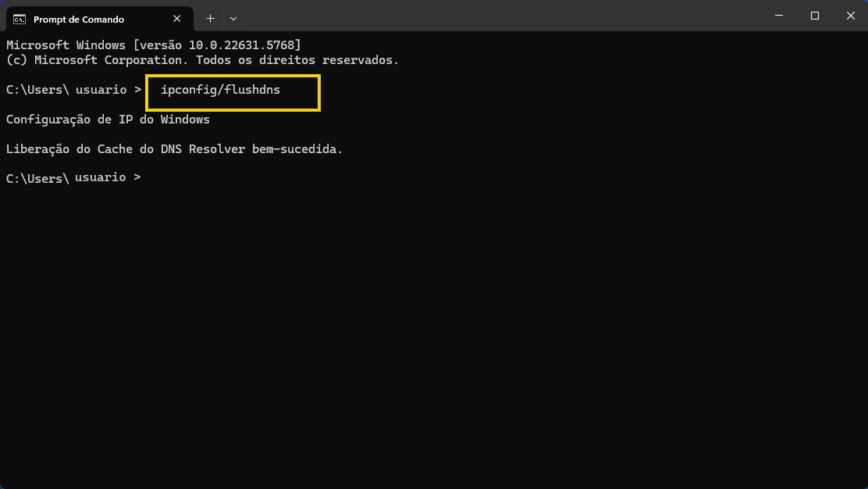Click the first C:\Users\usuario prompt
The height and width of the screenshot is (489, 868).
tap(73, 90)
